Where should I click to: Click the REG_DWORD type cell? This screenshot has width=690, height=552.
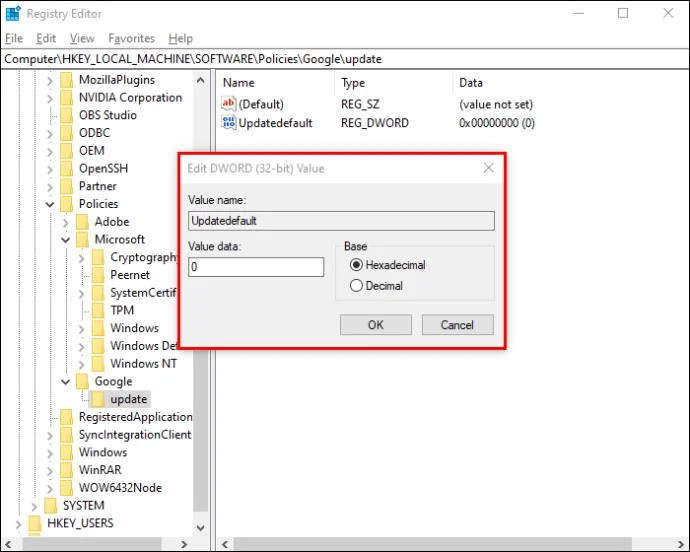point(374,123)
